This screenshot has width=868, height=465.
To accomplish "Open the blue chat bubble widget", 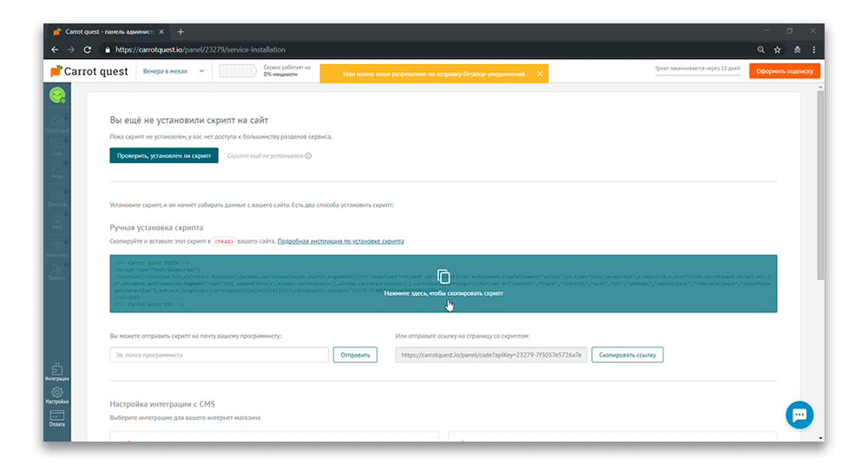I will tap(799, 415).
